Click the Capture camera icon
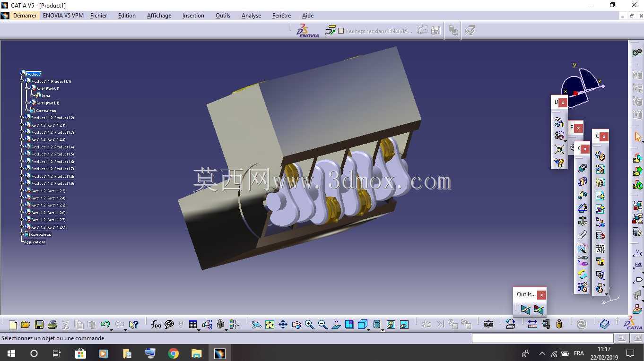 tap(488, 324)
